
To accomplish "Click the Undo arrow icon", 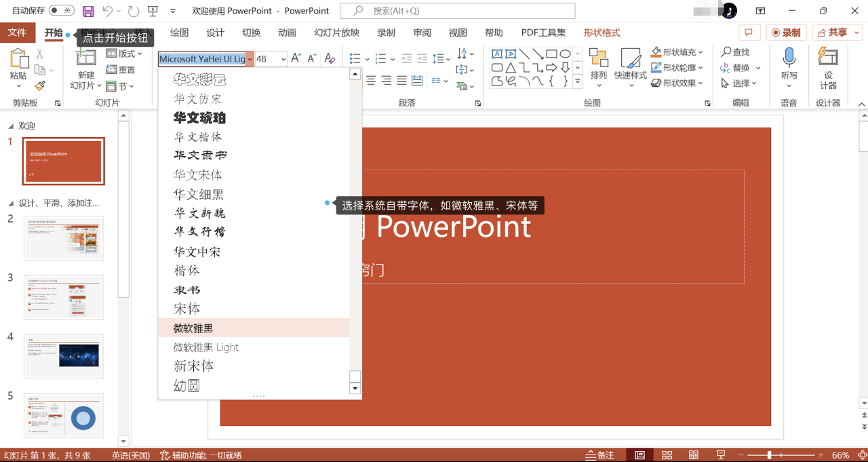I will pyautogui.click(x=107, y=11).
